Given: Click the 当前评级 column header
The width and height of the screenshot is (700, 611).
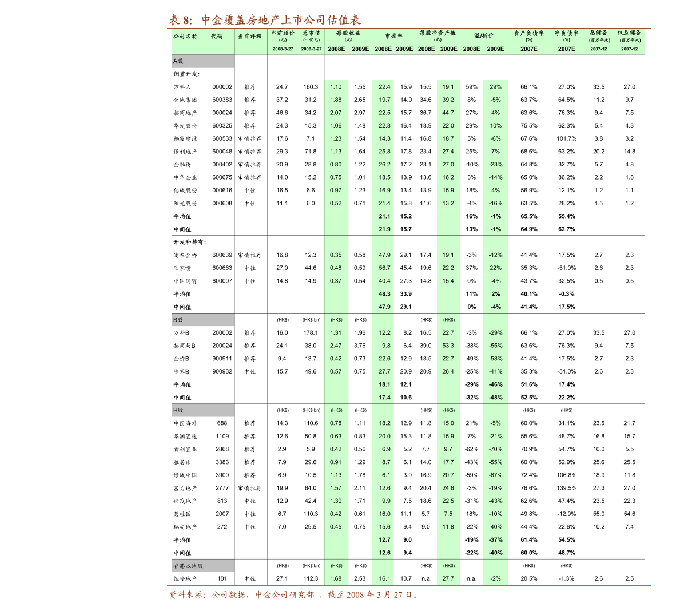Looking at the screenshot, I should [250, 36].
